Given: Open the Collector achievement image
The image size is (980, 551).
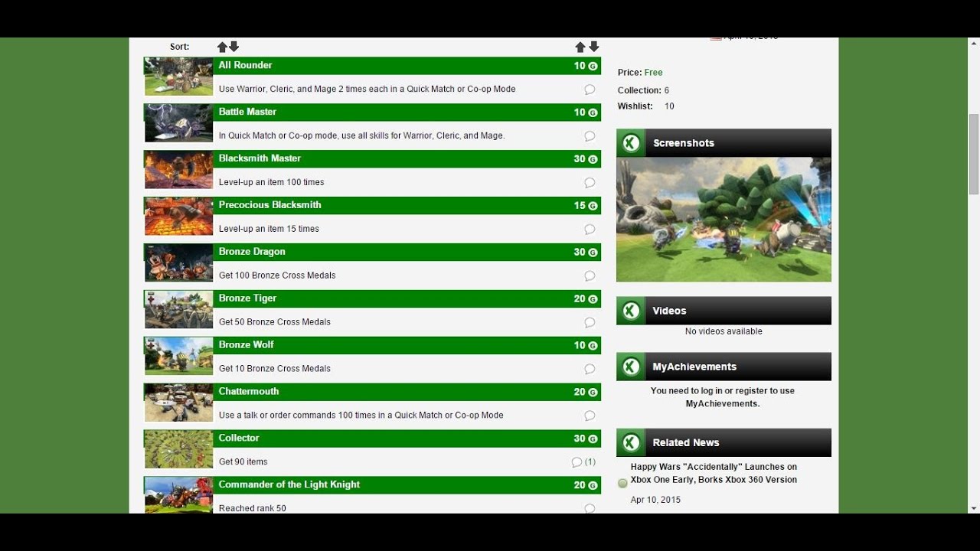Looking at the screenshot, I should pyautogui.click(x=178, y=449).
